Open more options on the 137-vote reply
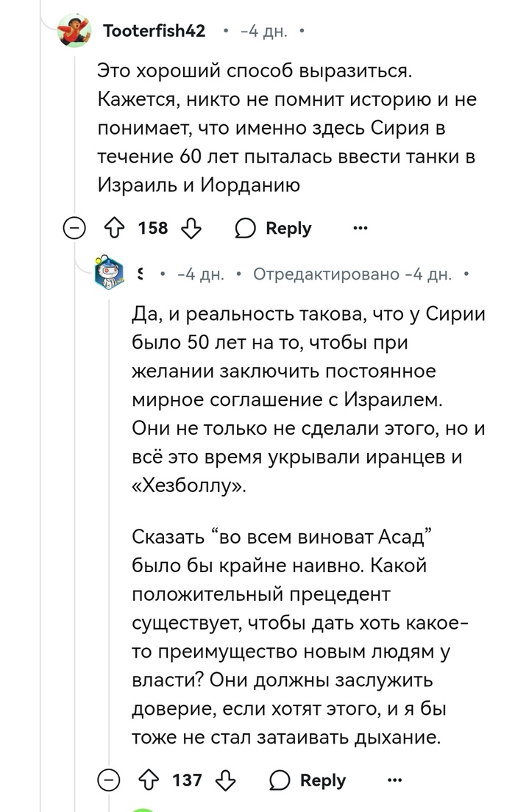The image size is (515, 812). pos(395,779)
